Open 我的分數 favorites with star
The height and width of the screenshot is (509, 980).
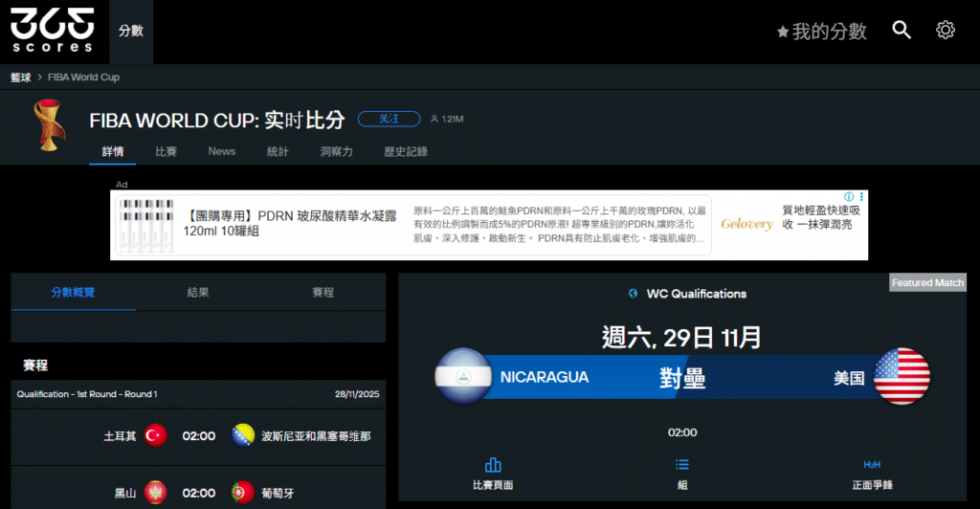(821, 32)
